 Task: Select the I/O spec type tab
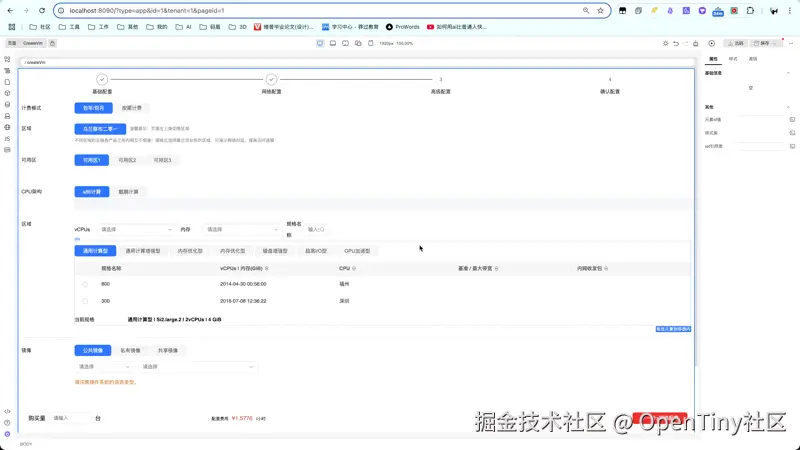pyautogui.click(x=316, y=251)
